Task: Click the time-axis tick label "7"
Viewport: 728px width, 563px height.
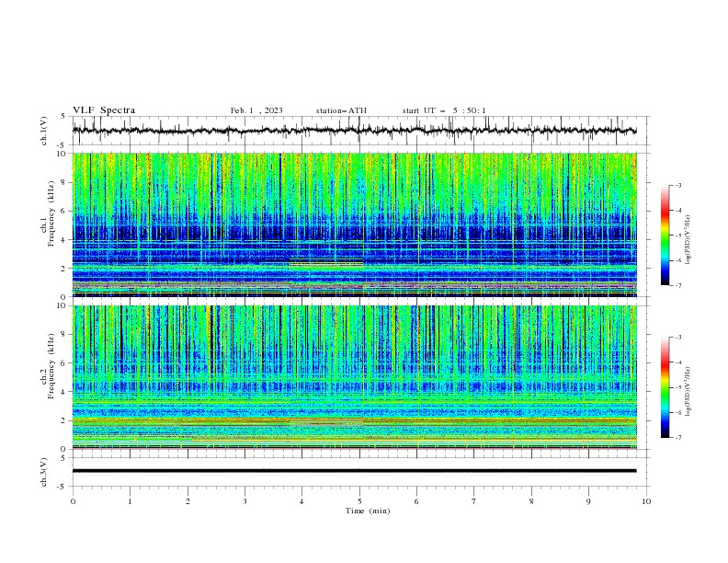Action: [474, 501]
